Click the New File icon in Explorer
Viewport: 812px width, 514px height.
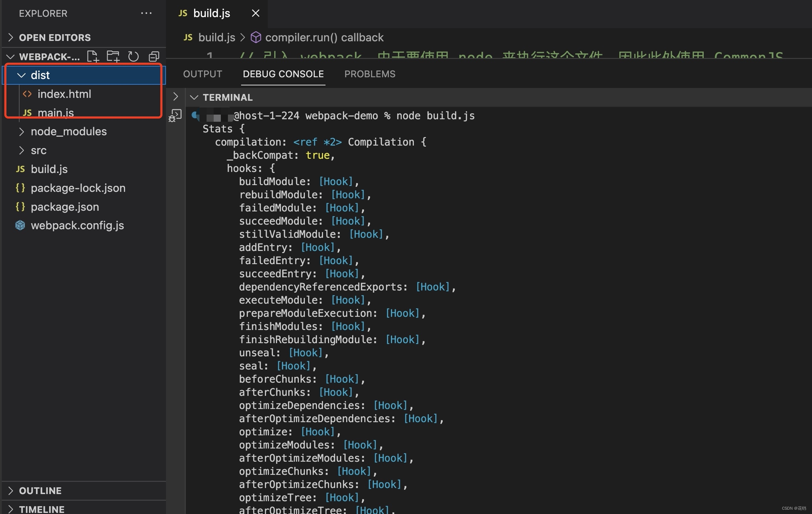pyautogui.click(x=93, y=56)
